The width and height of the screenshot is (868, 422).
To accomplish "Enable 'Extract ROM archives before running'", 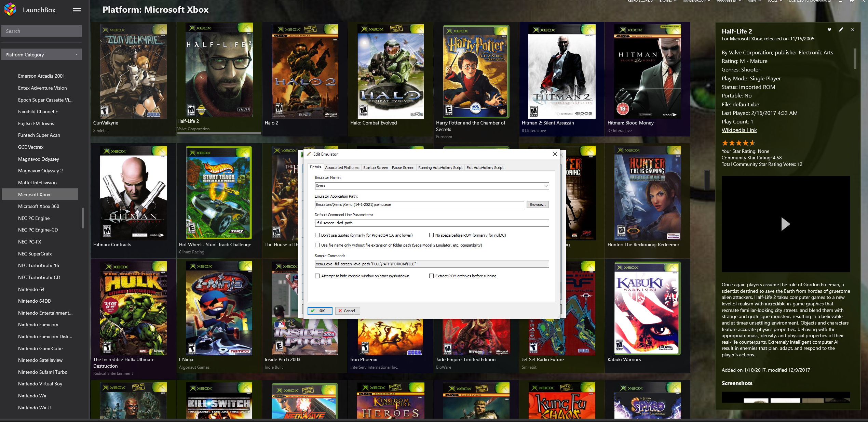I will pos(431,276).
